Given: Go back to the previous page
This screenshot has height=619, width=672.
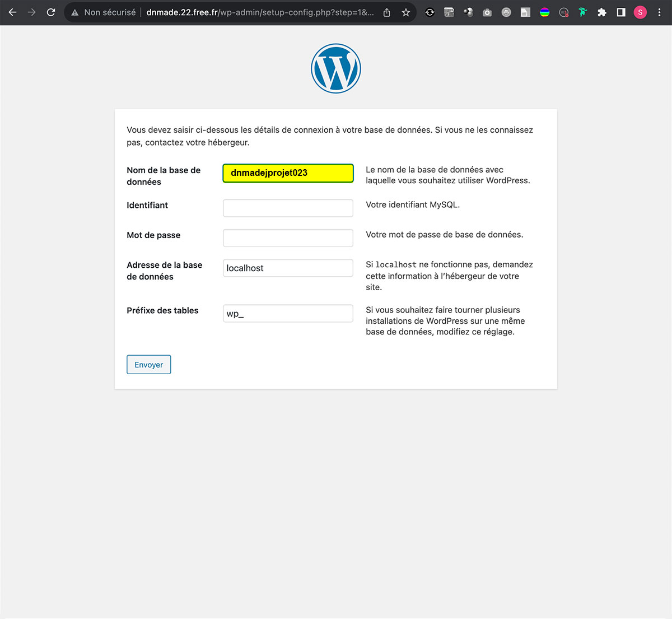Looking at the screenshot, I should tap(12, 12).
